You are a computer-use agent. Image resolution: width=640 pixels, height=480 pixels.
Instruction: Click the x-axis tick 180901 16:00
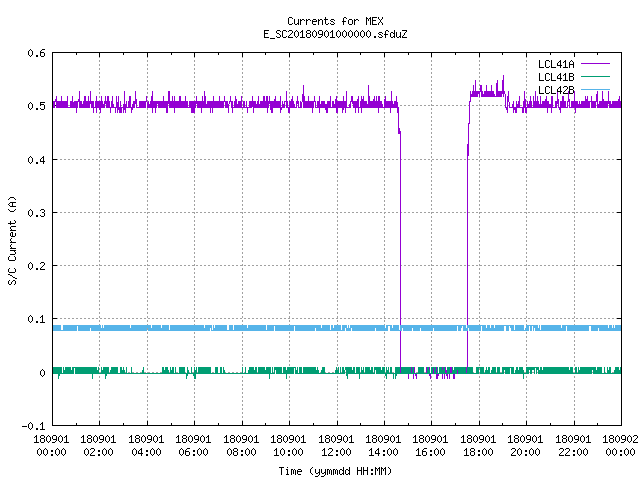point(431,446)
